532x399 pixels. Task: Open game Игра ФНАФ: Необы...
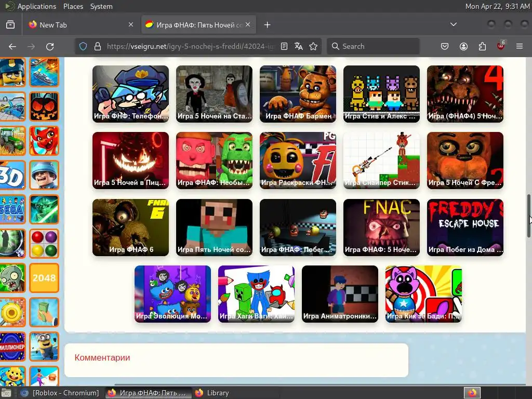(214, 161)
